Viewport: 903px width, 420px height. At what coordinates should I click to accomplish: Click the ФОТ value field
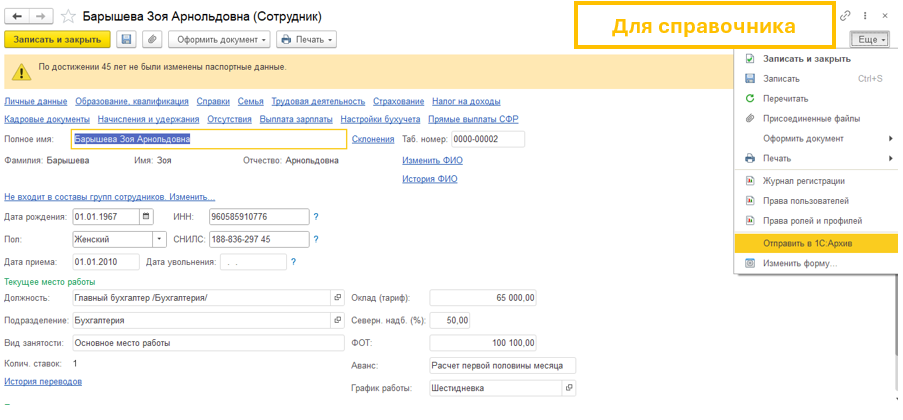pyautogui.click(x=483, y=343)
